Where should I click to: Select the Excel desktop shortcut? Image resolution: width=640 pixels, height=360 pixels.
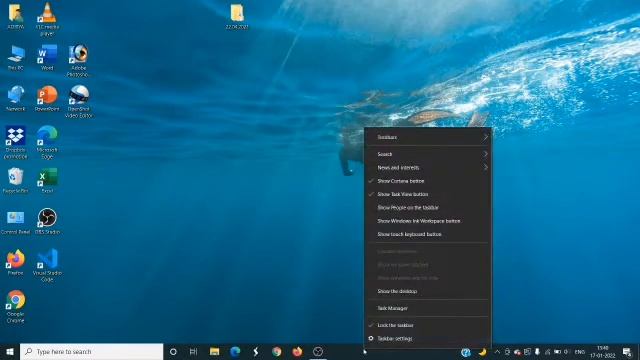tap(47, 180)
